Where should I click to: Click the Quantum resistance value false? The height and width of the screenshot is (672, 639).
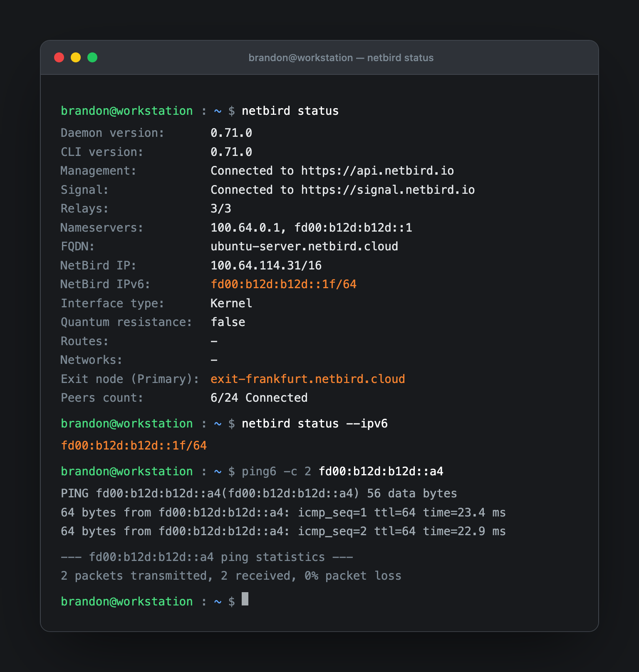coord(228,322)
